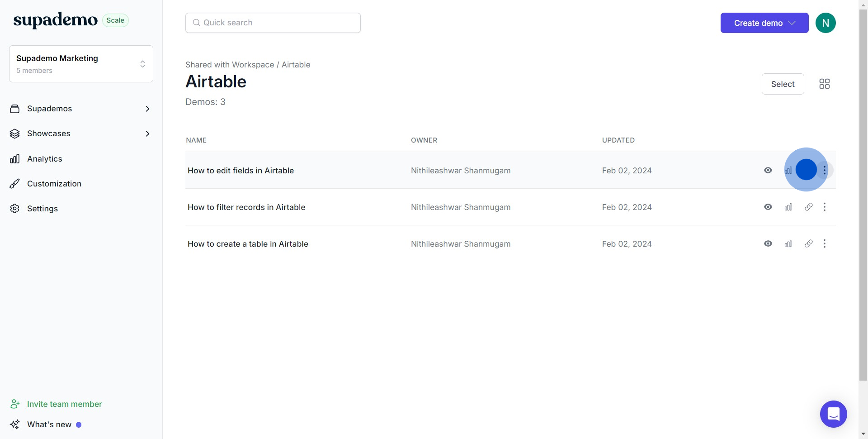Switch to grid view layout
This screenshot has height=439, width=868.
click(824, 84)
